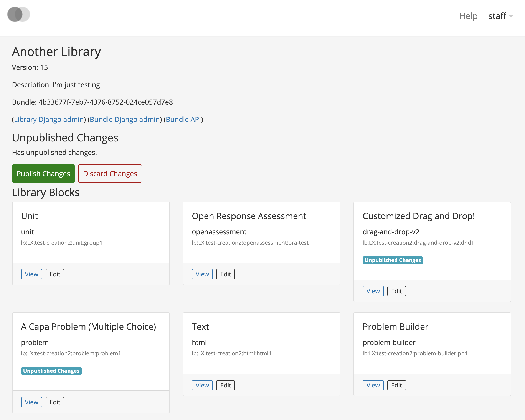Viewport: 525px width, 420px height.
Task: Click Unpublished Changes badge on Capa Problem
Action: coord(51,371)
